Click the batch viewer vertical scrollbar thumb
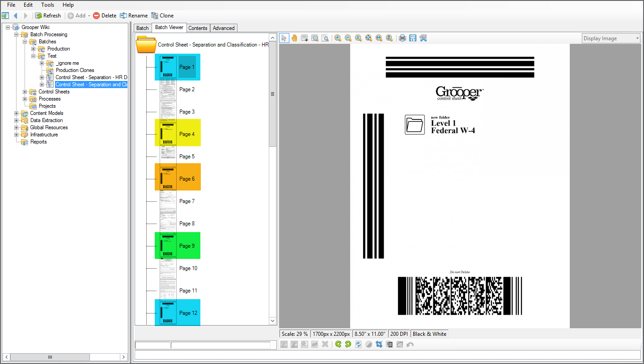Screen dimensions: 644x364 [x=272, y=94]
